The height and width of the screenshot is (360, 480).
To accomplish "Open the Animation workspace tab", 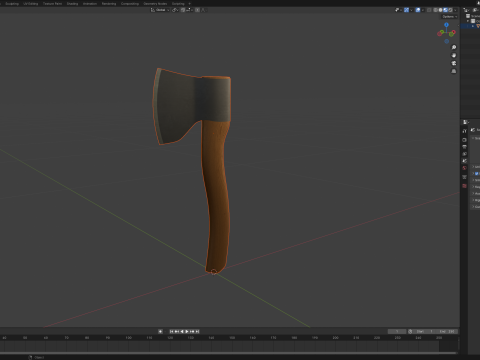I will click(x=90, y=4).
